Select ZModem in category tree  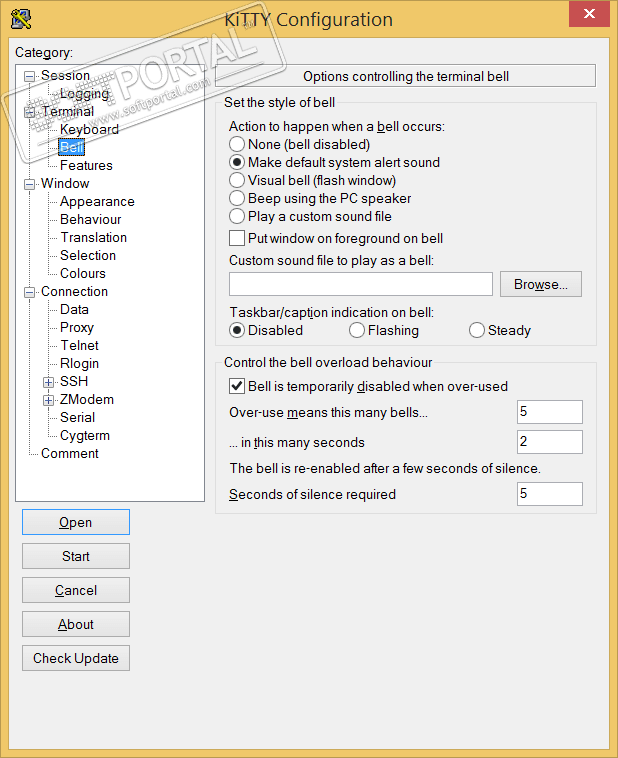[87, 399]
